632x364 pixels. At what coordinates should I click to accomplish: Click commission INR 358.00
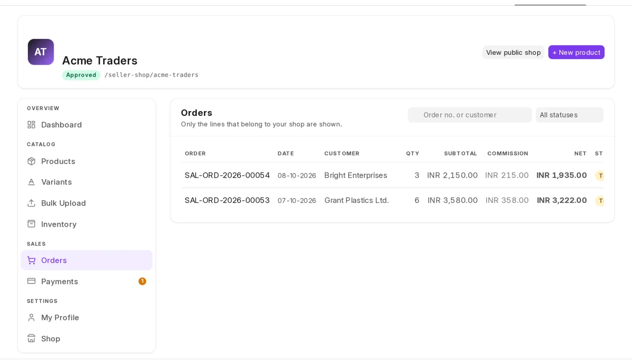507,200
